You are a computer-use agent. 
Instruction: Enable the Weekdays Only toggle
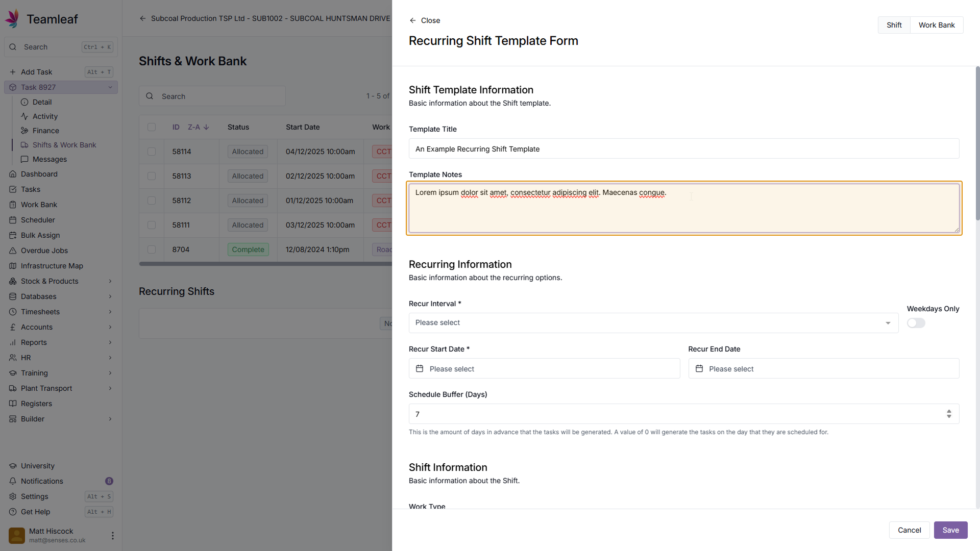coord(916,323)
